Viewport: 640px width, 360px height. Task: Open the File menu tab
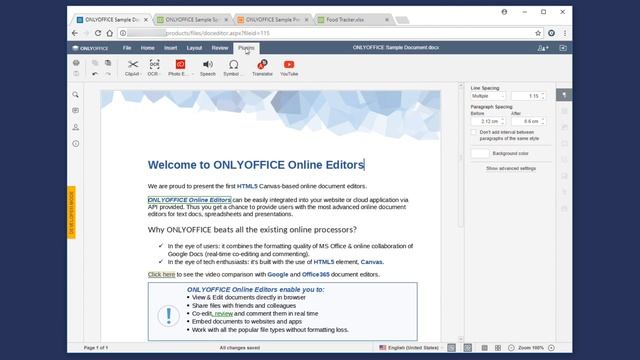[x=127, y=48]
